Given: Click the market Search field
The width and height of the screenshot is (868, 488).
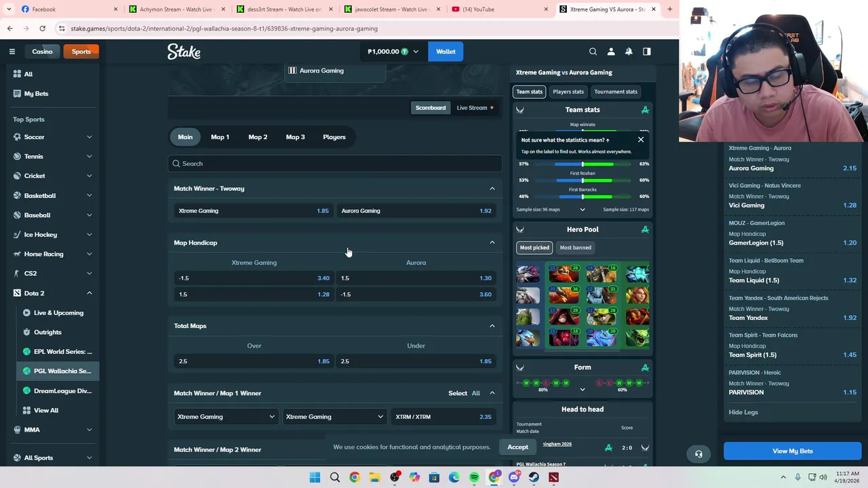Looking at the screenshot, I should [x=335, y=163].
